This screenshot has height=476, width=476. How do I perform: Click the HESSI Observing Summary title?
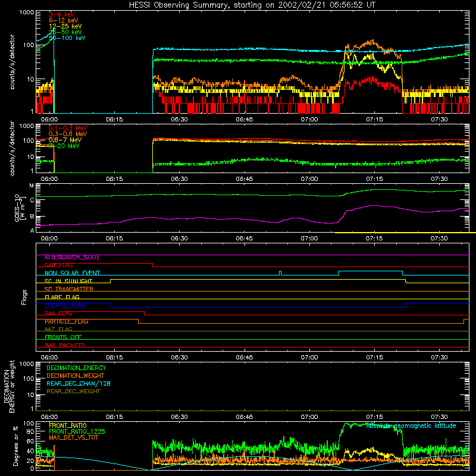252,5
